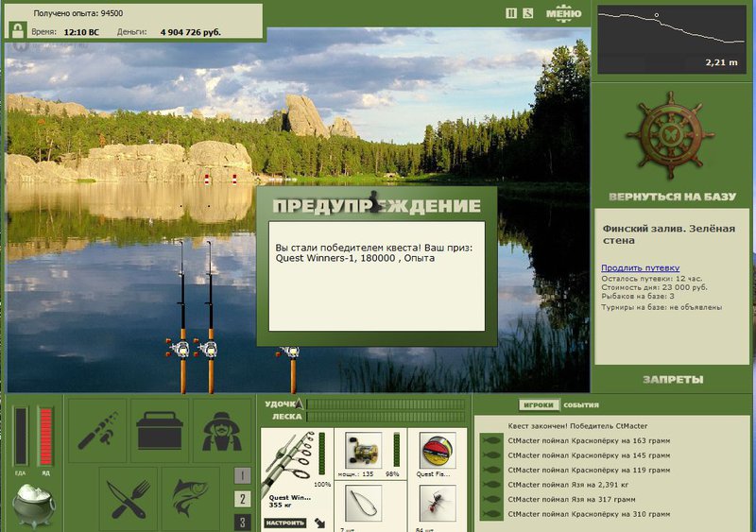Open the fisherman profile icon
Viewport: 756px width, 532px height.
(x=222, y=431)
